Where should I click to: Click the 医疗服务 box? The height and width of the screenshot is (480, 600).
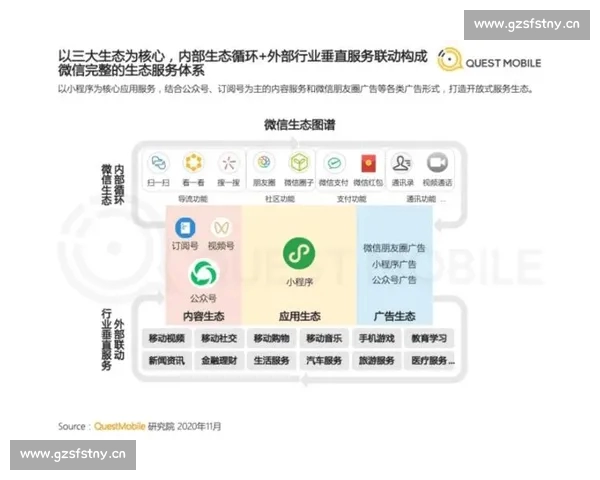(x=430, y=361)
